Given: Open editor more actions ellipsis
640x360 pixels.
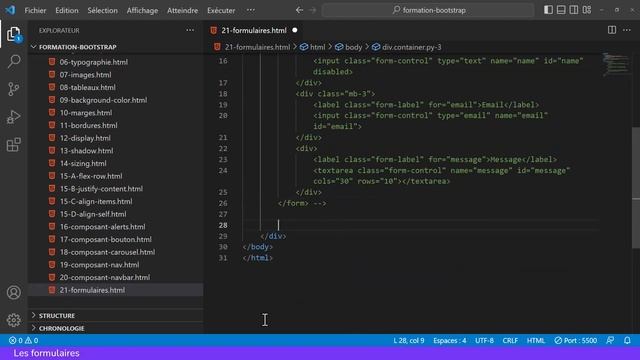Looking at the screenshot, I should tap(627, 30).
